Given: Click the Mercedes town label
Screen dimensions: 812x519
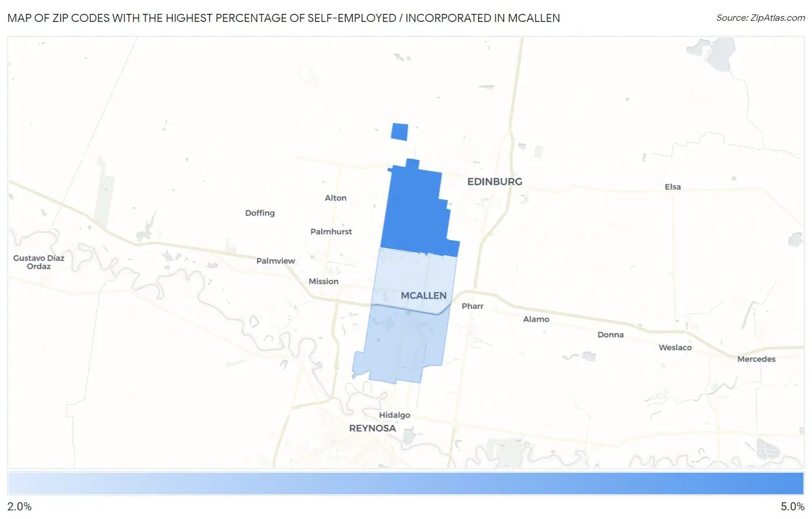Looking at the screenshot, I should coord(756,359).
